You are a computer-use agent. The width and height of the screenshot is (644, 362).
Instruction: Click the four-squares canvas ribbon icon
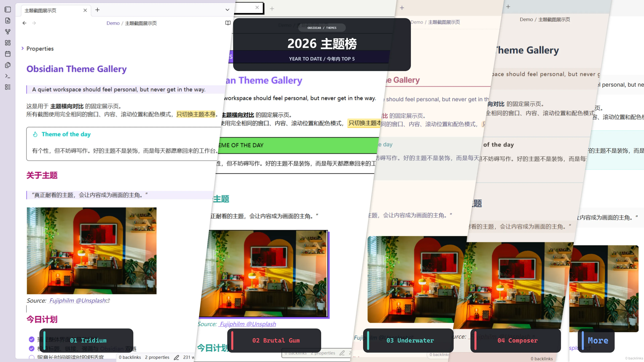[x=8, y=43]
